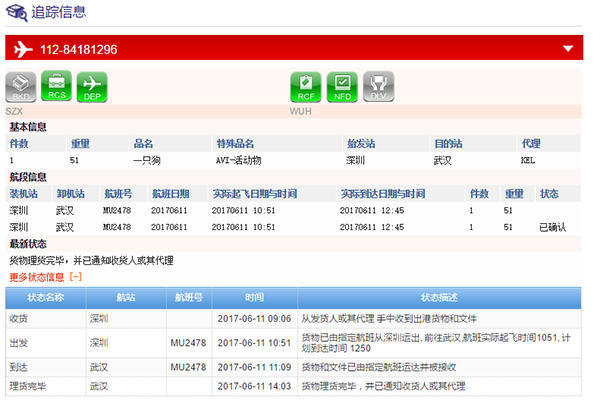Click the green RCS status icon
600x416 pixels.
click(56, 86)
